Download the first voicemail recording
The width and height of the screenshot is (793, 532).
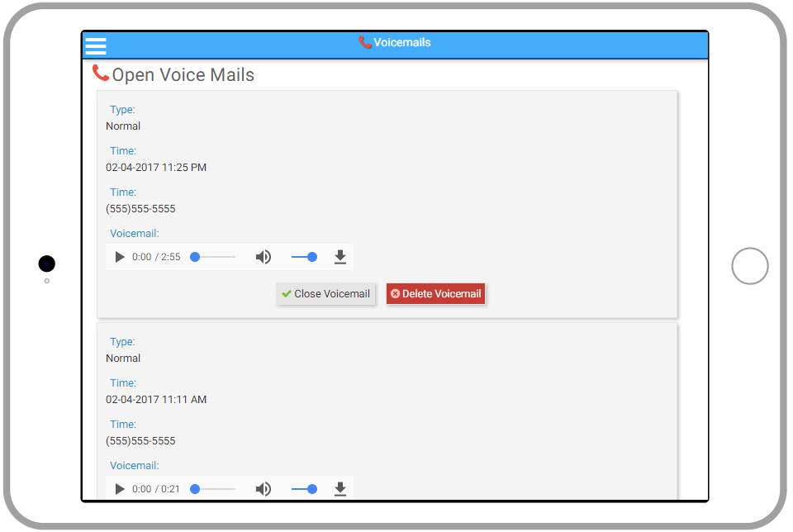coord(340,257)
